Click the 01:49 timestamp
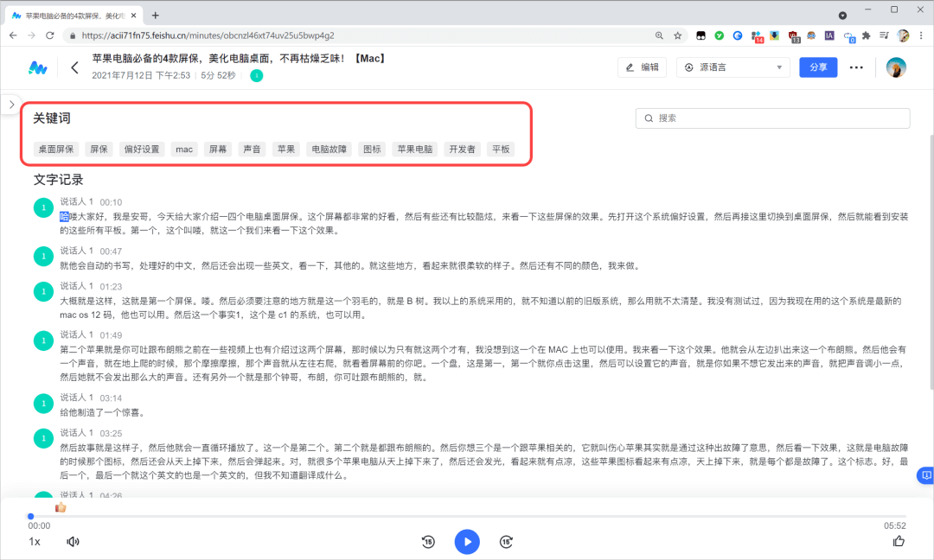 [x=111, y=335]
